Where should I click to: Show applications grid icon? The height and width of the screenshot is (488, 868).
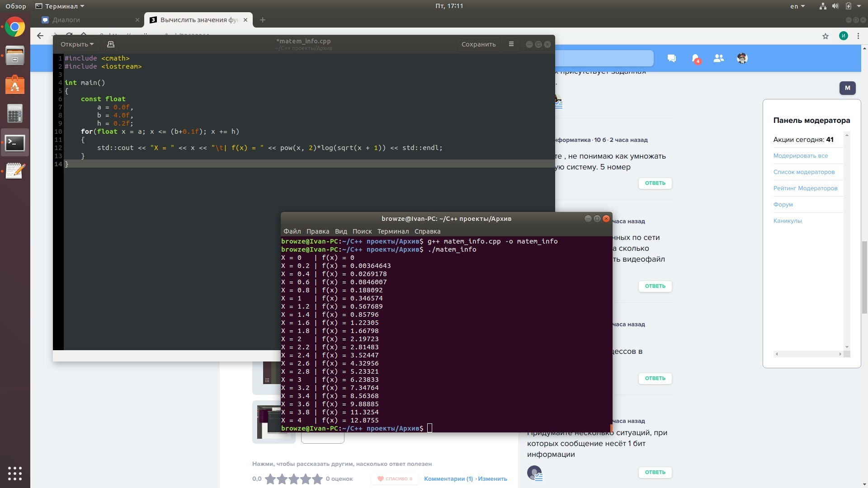(x=15, y=473)
